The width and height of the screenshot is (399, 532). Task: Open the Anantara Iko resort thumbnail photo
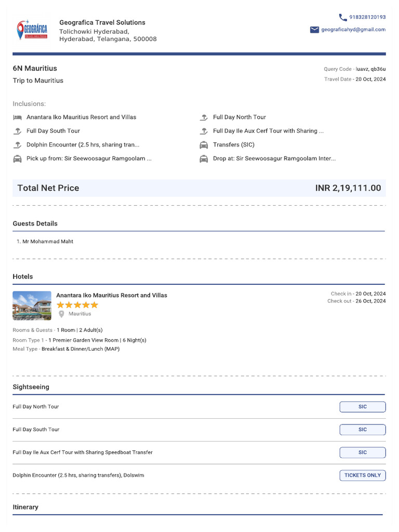[x=32, y=305]
